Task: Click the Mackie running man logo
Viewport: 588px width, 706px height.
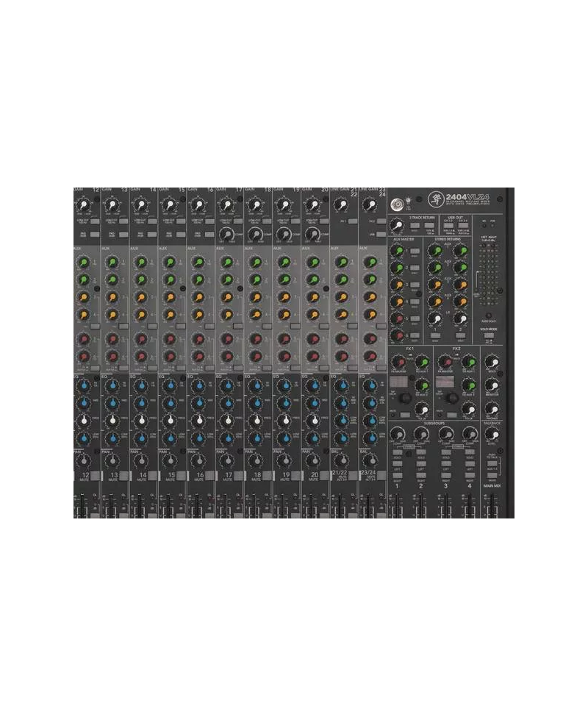Action: pos(436,197)
